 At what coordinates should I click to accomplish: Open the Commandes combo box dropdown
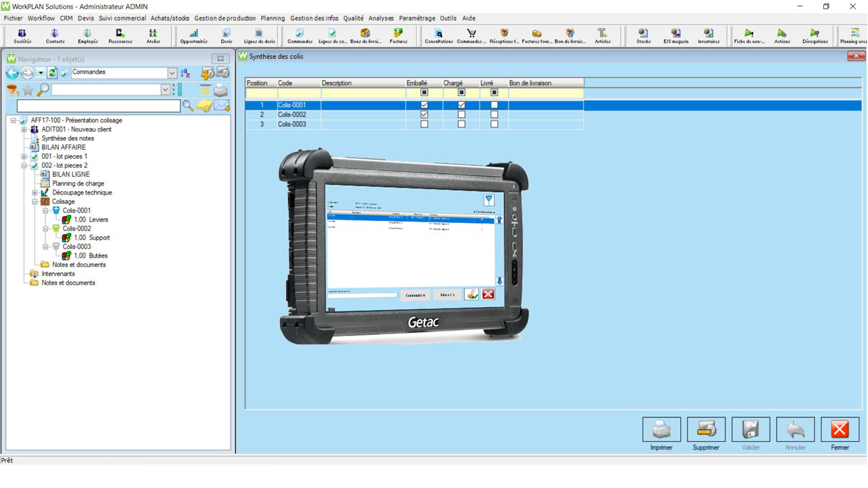point(172,73)
